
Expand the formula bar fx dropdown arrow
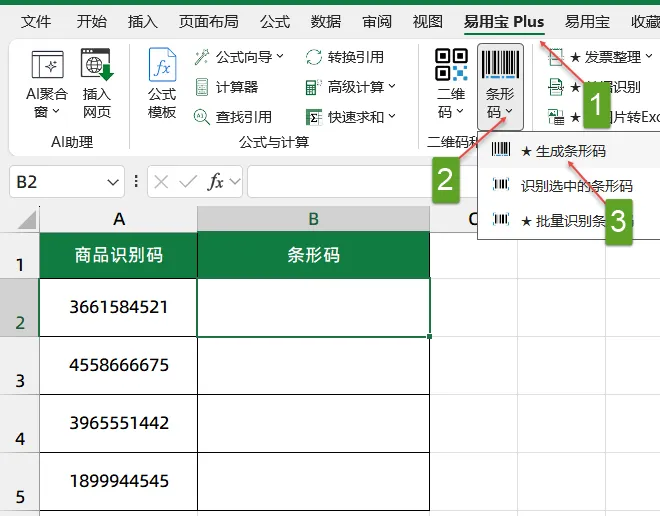(x=235, y=182)
